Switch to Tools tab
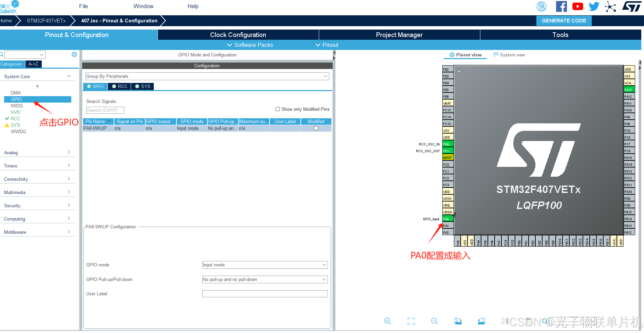The image size is (644, 333). 560,35
